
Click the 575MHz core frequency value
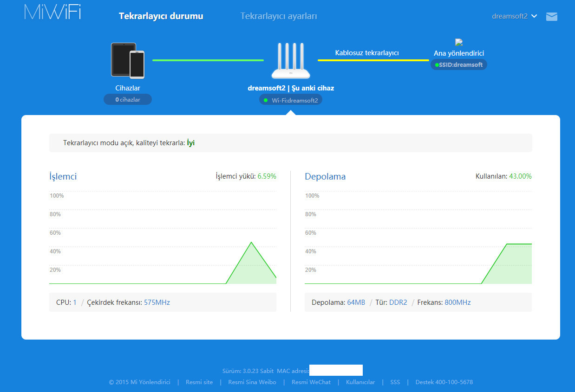(x=157, y=302)
